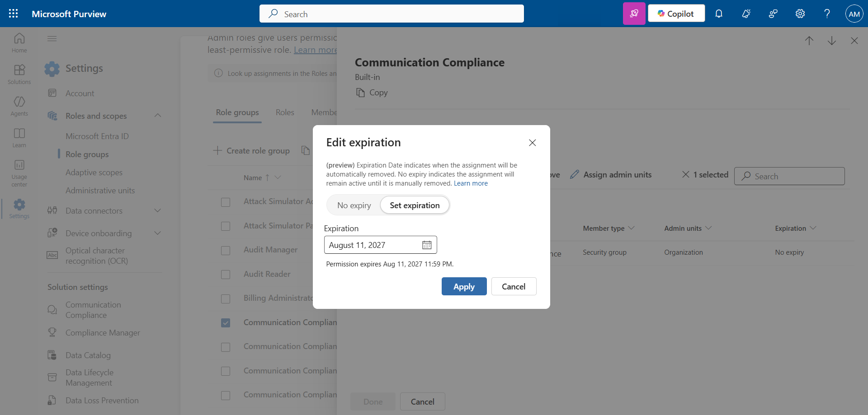Open the what's new alert bell icon

pyautogui.click(x=746, y=14)
